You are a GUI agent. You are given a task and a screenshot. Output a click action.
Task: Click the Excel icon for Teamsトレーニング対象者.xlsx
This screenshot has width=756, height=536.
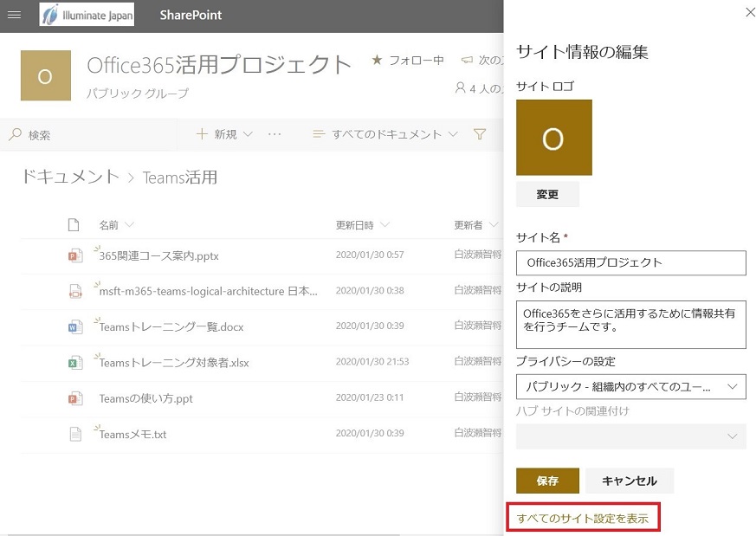(75, 363)
